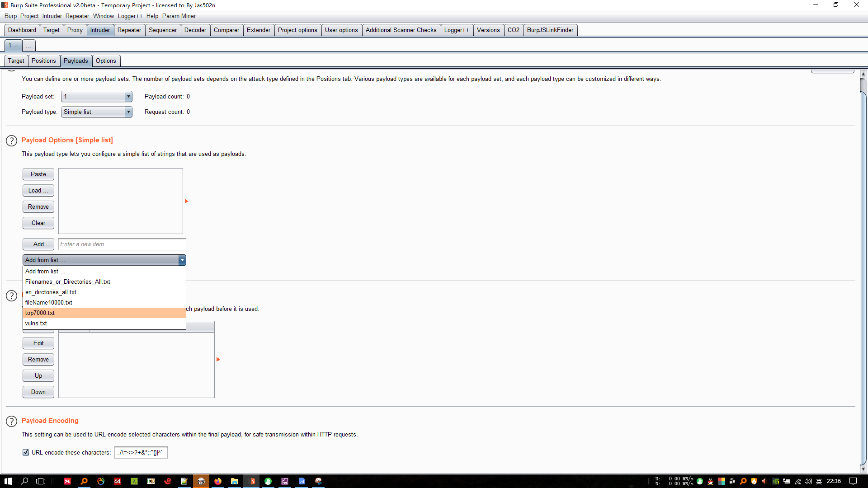Click the Burp Suite icon in the taskbar

click(x=252, y=481)
